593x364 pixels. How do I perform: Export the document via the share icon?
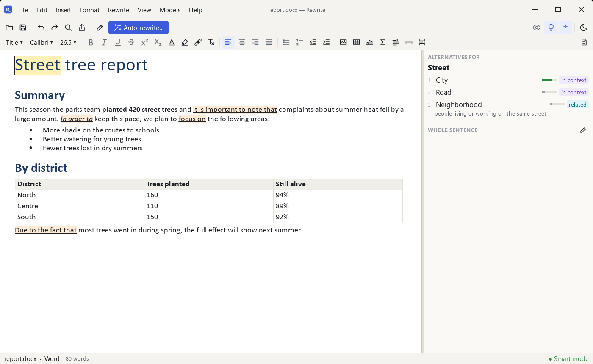82,28
